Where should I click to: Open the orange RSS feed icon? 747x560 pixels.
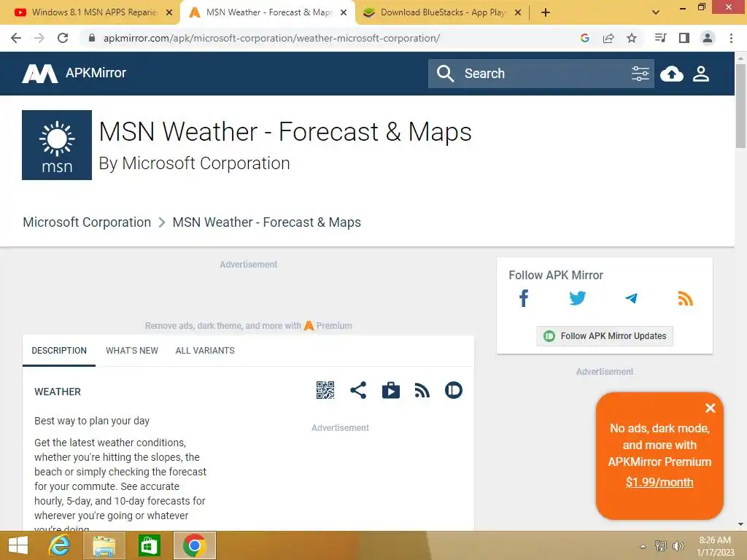pyautogui.click(x=685, y=298)
